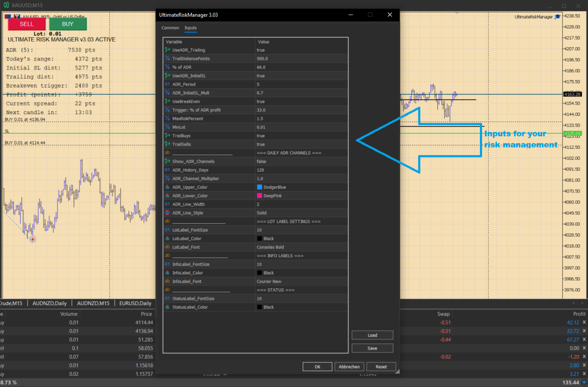Select the ADR_Line_Width row name
This screenshot has width=588, height=387.
tap(188, 204)
